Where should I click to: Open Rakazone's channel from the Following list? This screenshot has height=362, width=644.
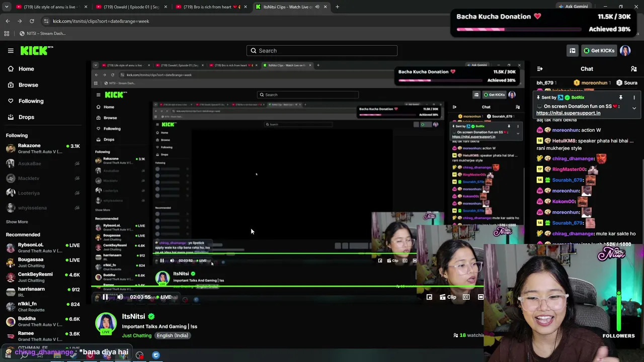tap(43, 149)
